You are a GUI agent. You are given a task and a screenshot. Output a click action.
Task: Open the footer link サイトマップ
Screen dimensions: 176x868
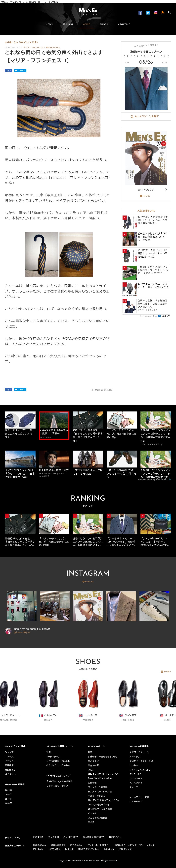(x=136, y=802)
